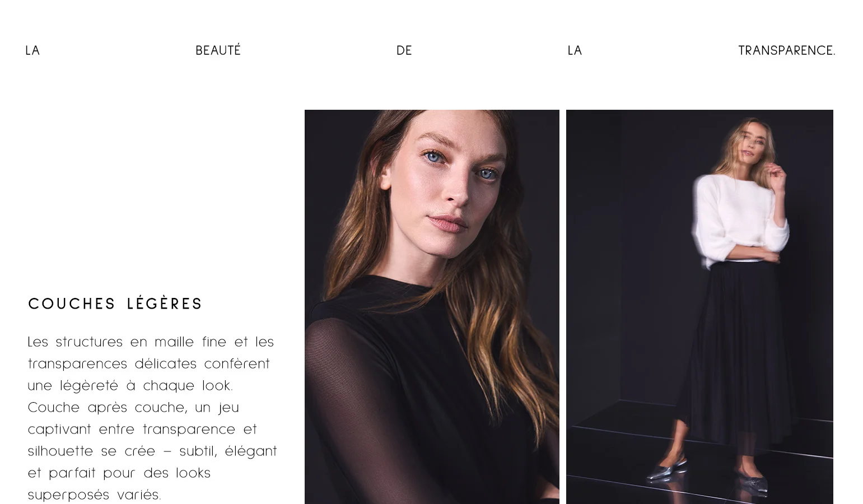Click the text "superposés variés."

click(94, 494)
